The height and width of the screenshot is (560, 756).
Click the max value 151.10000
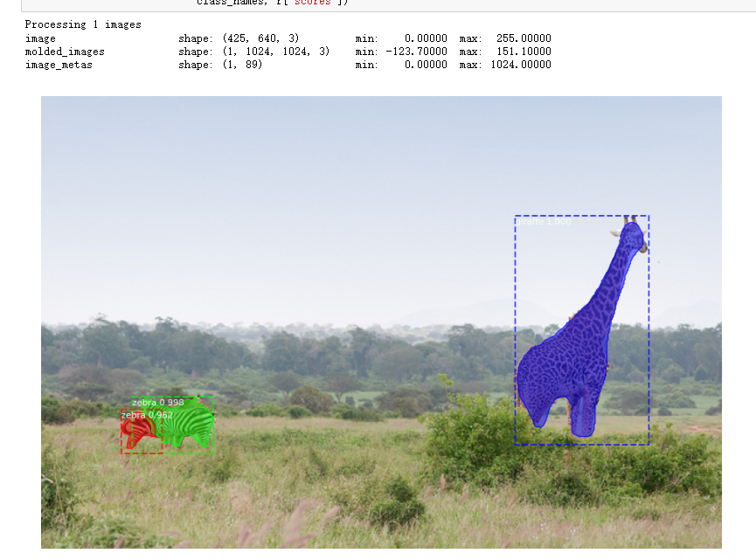point(524,52)
